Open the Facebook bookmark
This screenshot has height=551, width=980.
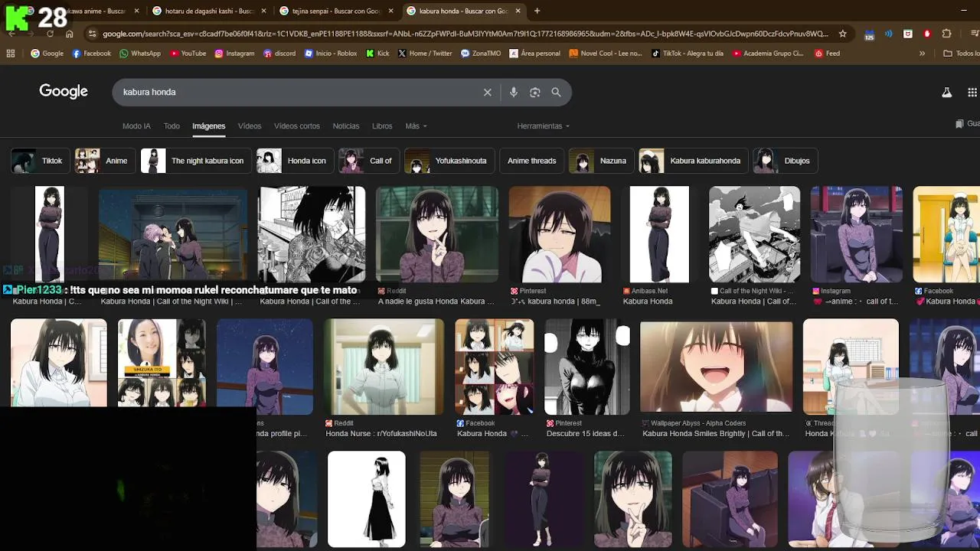point(91,54)
